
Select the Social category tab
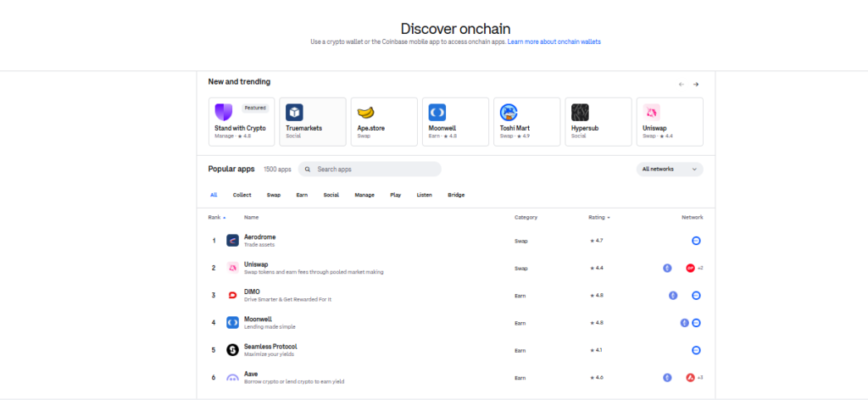331,195
